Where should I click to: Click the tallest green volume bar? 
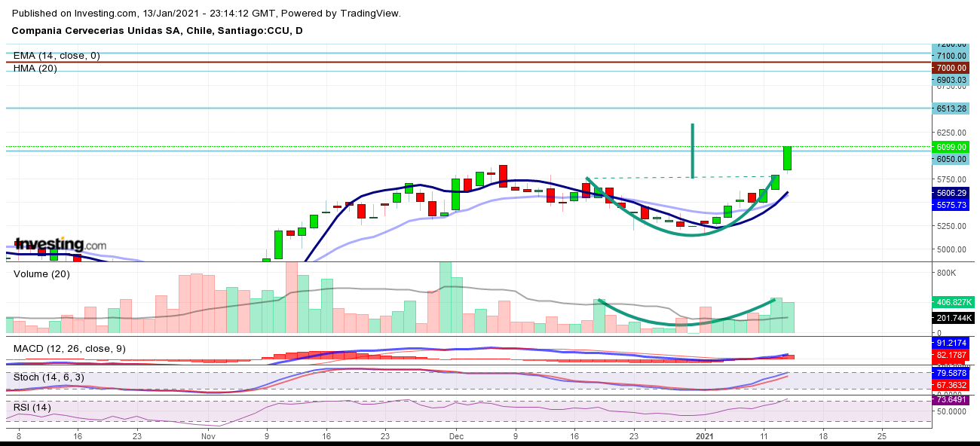tap(445, 298)
